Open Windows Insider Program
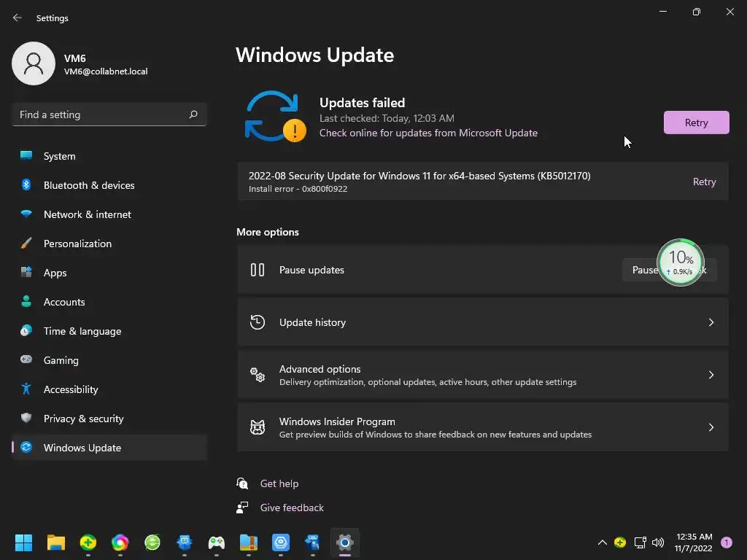 pos(483,427)
